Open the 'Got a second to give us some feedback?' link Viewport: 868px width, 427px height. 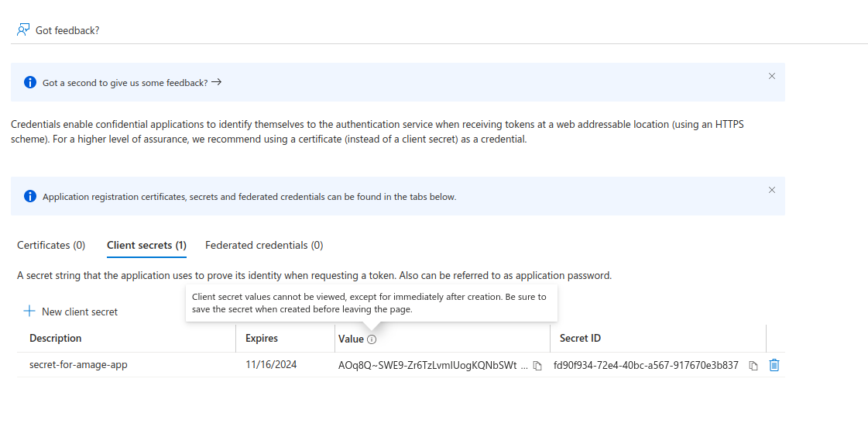pyautogui.click(x=132, y=82)
